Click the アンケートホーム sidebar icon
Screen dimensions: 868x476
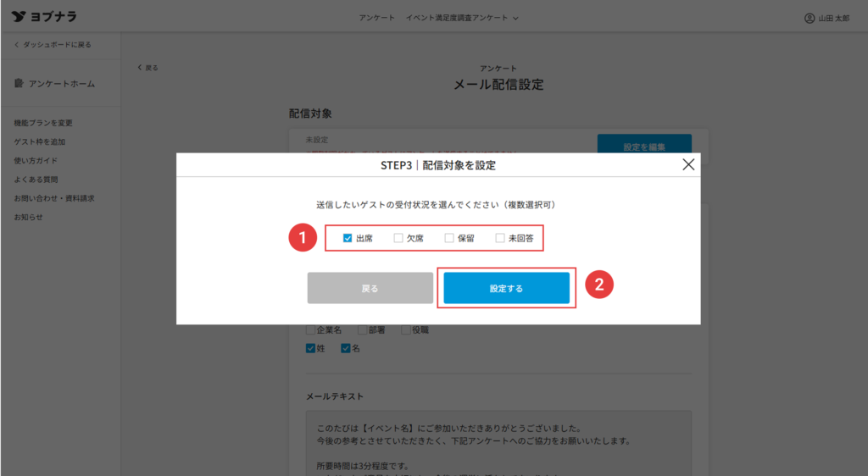point(19,84)
